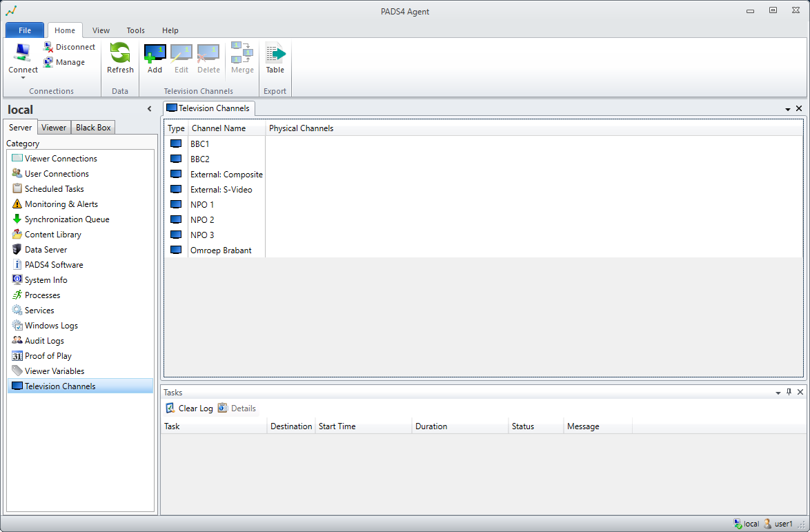Open the File menu
The height and width of the screenshot is (532, 810).
pyautogui.click(x=25, y=30)
